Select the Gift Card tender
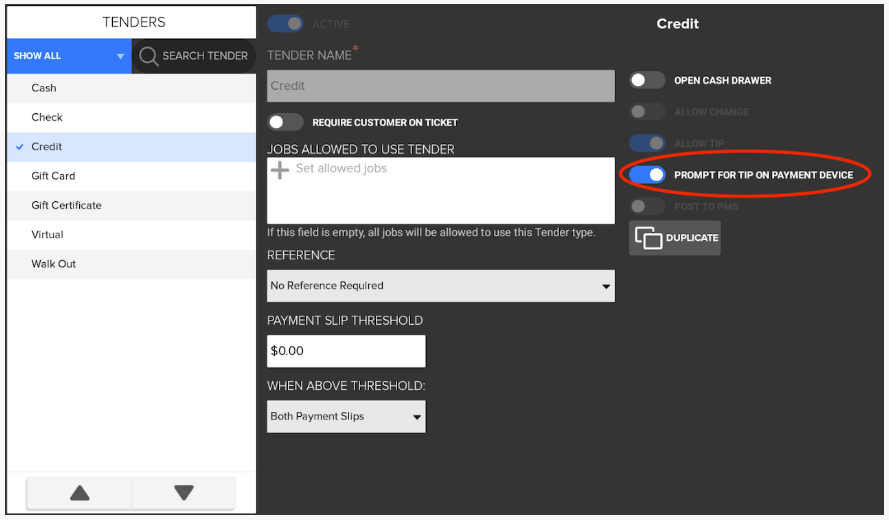 click(x=53, y=176)
